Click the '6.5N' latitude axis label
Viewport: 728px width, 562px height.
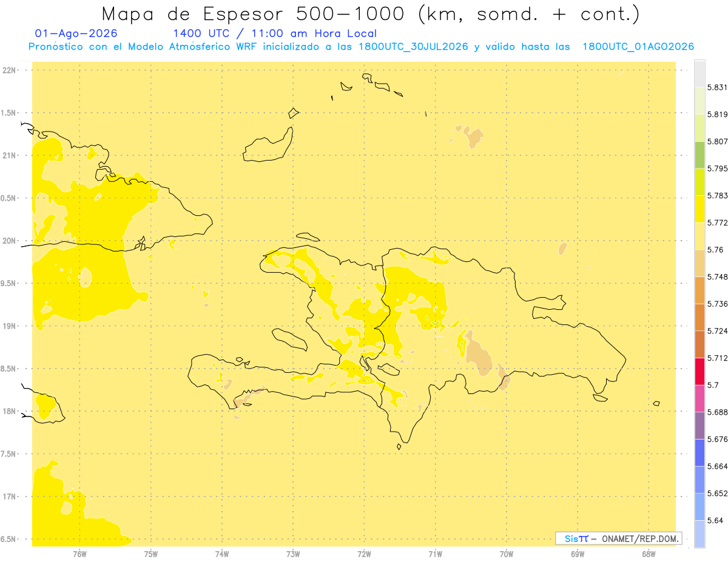[8, 539]
